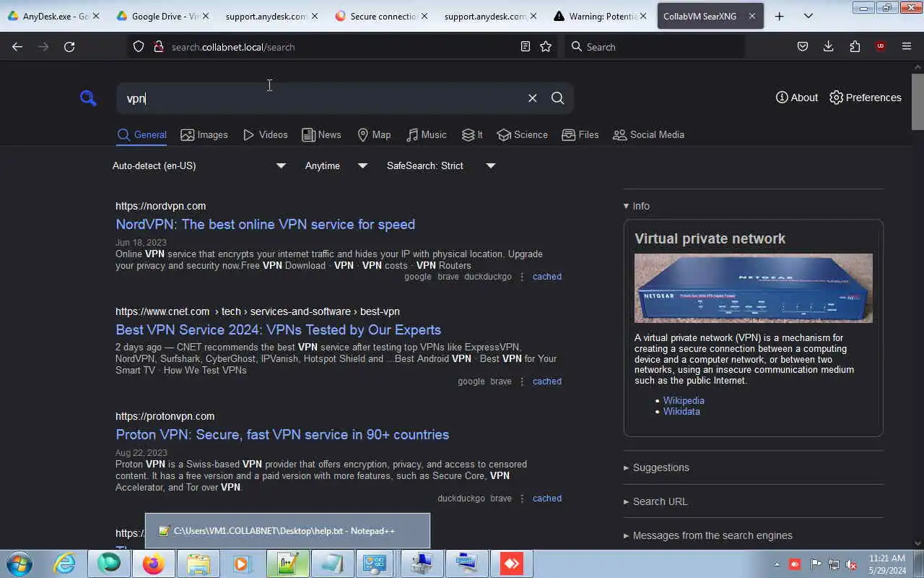Switch to It category
The image size is (924, 578).
[x=472, y=135]
